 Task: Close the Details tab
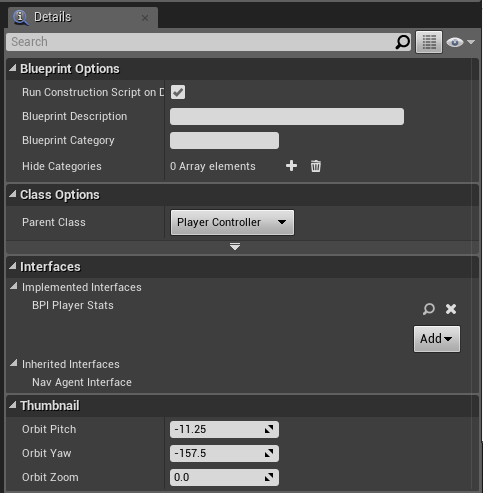click(145, 18)
